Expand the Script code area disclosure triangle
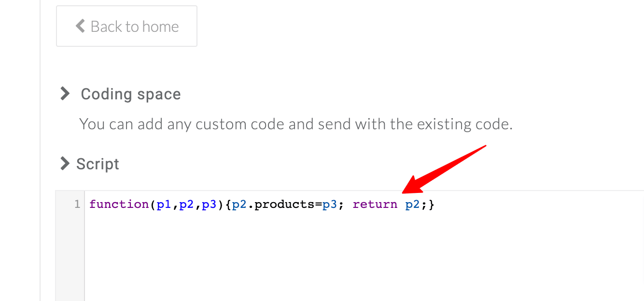 [64, 164]
